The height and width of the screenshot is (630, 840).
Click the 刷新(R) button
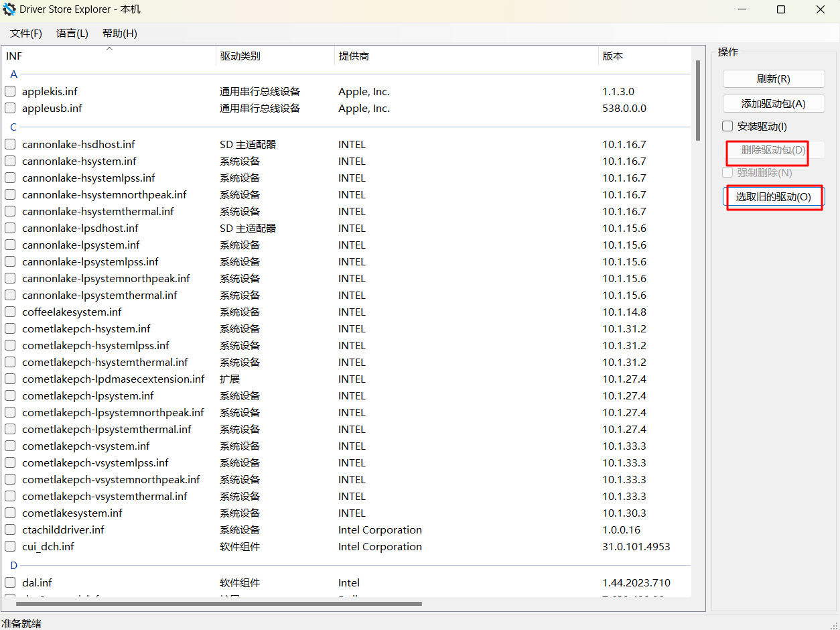pyautogui.click(x=773, y=79)
